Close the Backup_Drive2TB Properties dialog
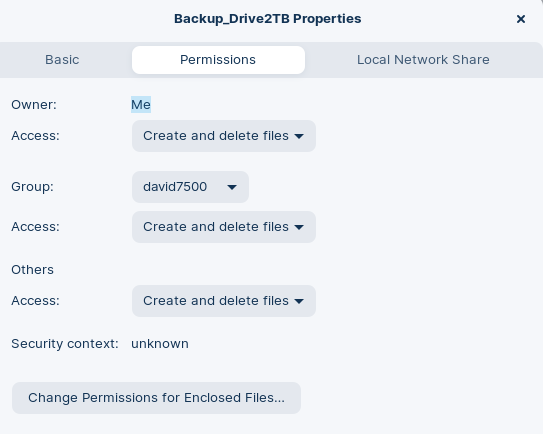This screenshot has height=434, width=543. point(520,19)
